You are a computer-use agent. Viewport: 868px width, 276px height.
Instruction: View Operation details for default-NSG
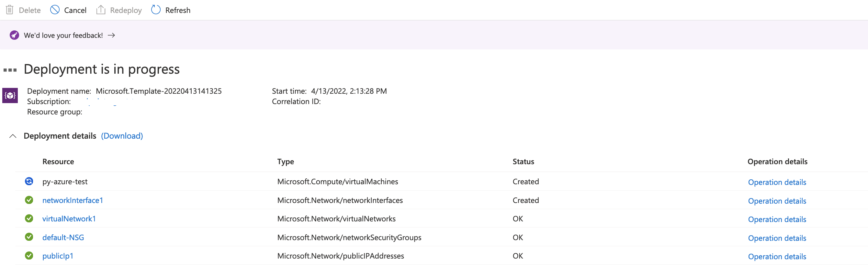pos(777,238)
